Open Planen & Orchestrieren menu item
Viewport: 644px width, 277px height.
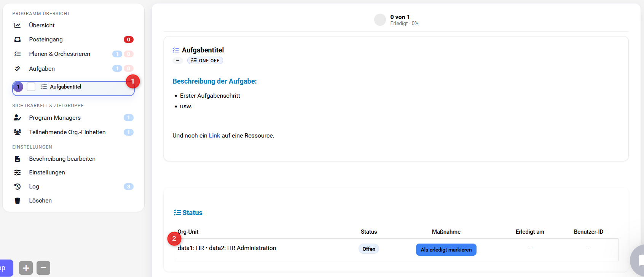pos(59,54)
